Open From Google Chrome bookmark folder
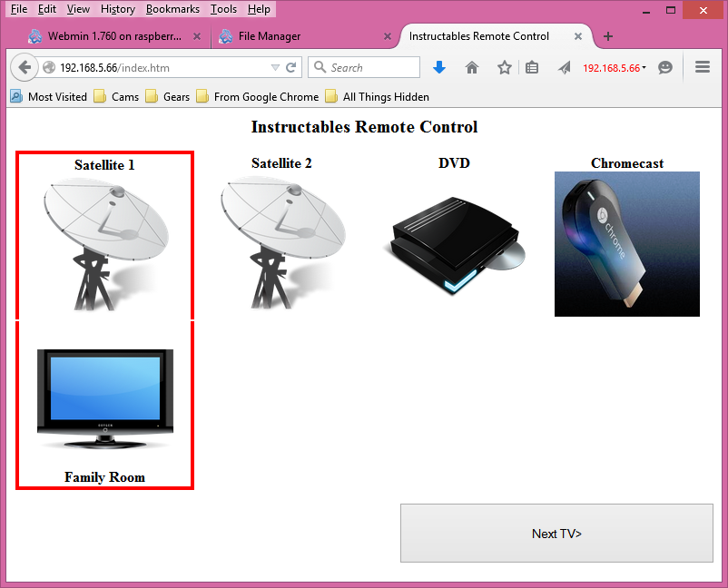Screen dimensions: 728x588 tap(258, 96)
